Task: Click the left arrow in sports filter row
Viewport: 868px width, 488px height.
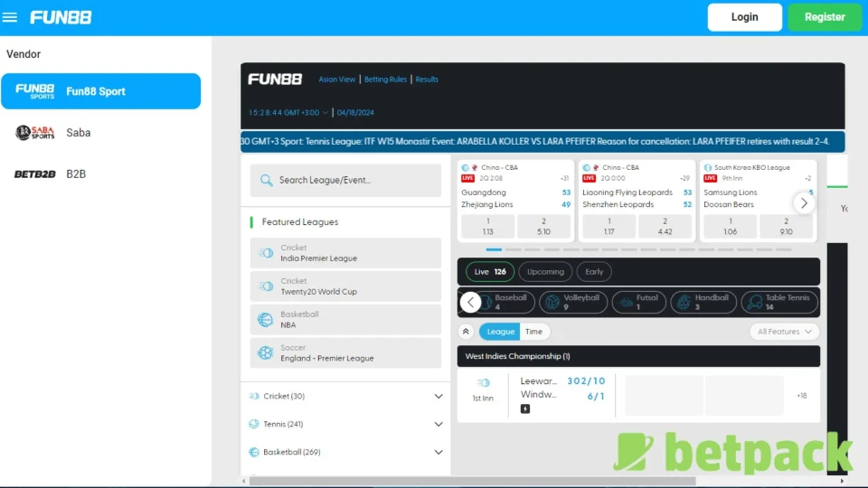Action: click(x=470, y=302)
